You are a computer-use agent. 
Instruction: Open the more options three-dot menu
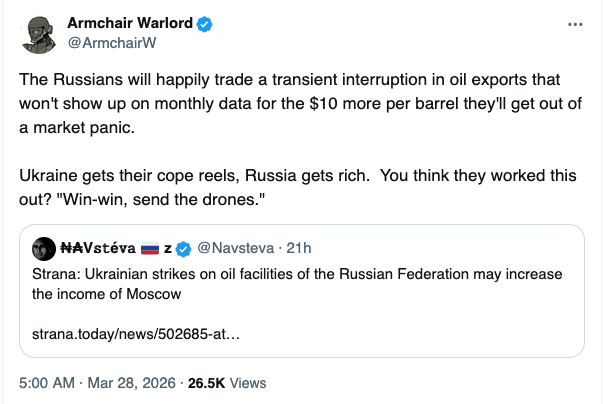[x=574, y=24]
